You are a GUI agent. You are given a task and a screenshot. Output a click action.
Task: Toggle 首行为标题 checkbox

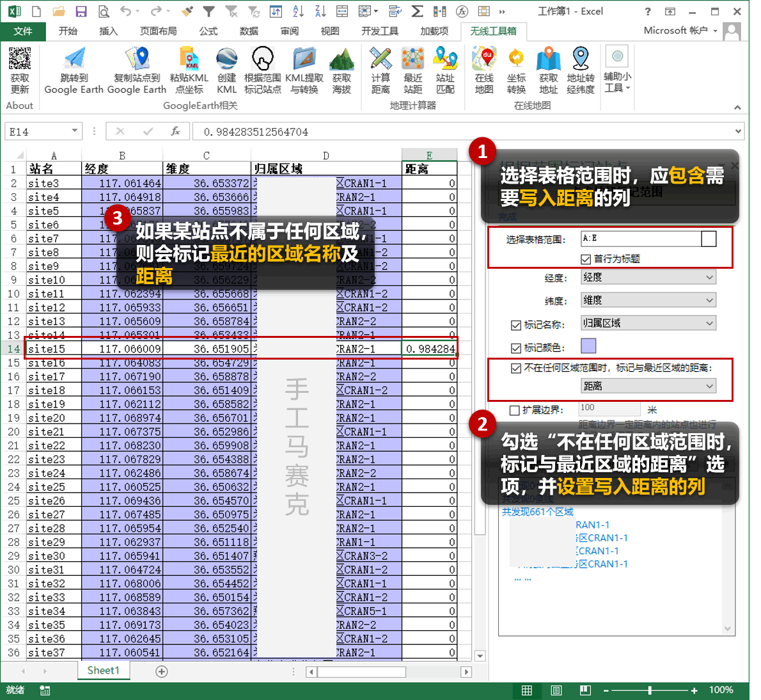point(586,259)
